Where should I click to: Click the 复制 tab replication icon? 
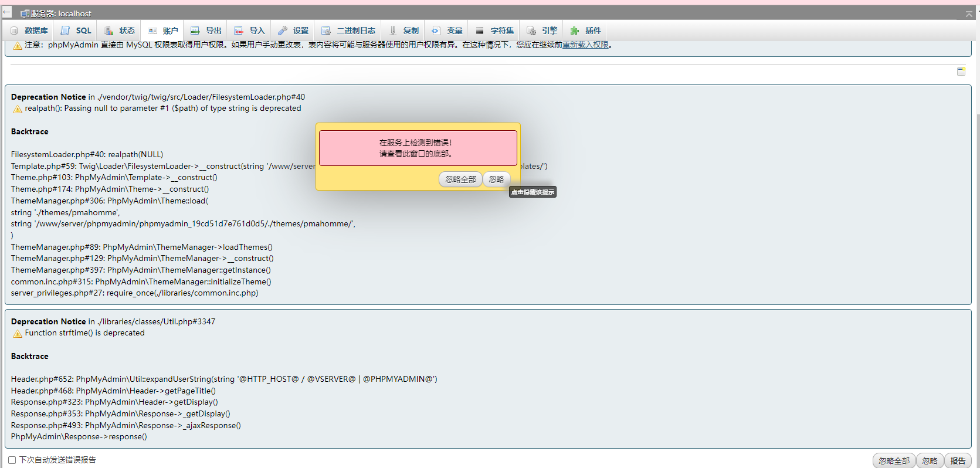point(393,30)
